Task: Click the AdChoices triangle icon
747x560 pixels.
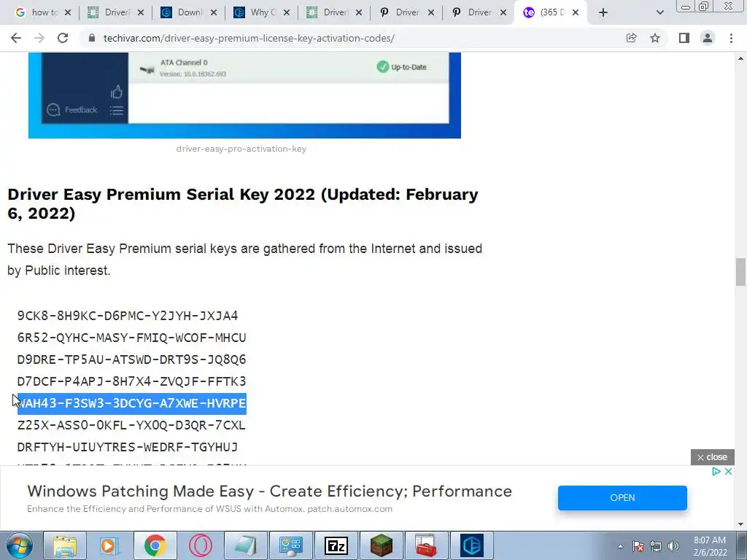Action: coord(716,472)
